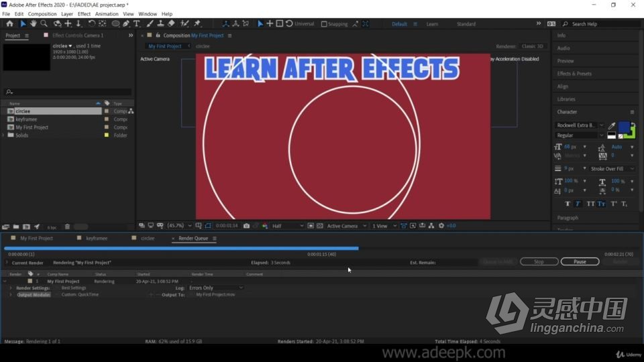This screenshot has width=644, height=362.
Task: Select the Clone Stamp tool
Action: click(160, 24)
